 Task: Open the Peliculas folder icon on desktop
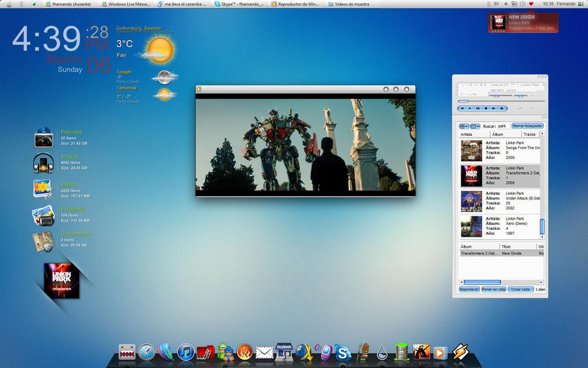tap(44, 137)
